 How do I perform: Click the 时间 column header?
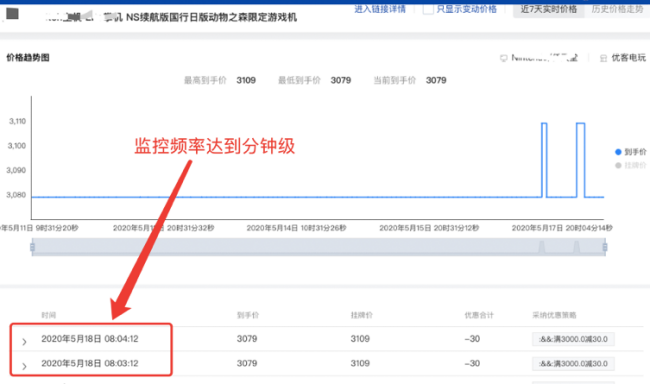(x=49, y=315)
